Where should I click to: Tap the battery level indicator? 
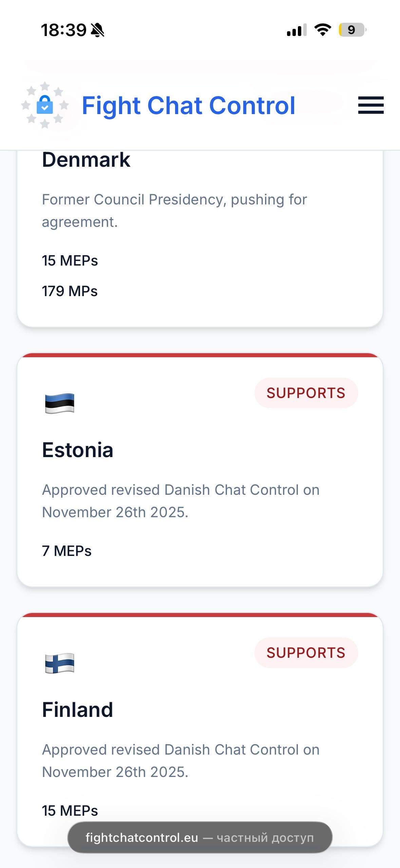[352, 30]
